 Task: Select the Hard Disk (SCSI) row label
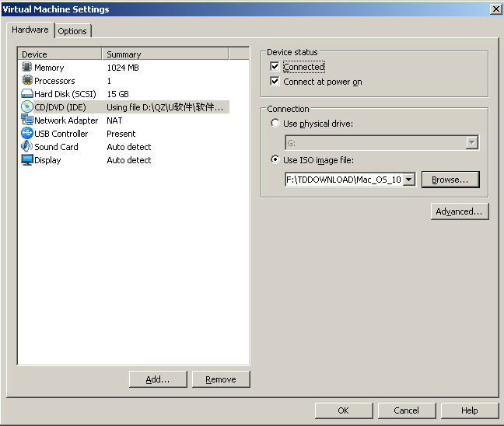click(x=65, y=94)
